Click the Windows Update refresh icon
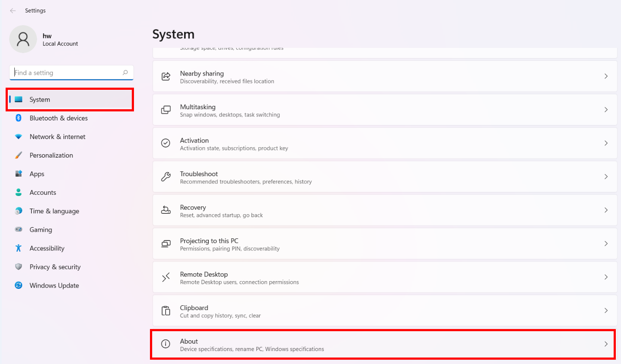 19,285
